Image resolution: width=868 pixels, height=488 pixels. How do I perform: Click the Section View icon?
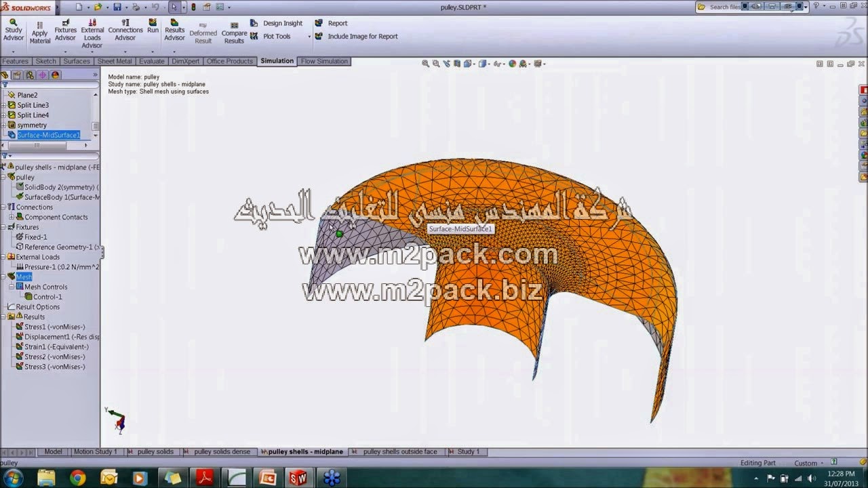tap(458, 64)
